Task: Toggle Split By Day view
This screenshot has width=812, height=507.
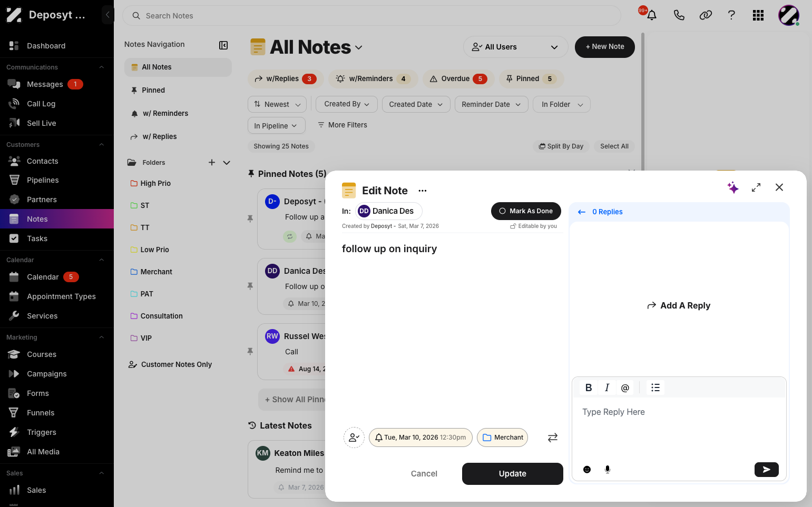Action: (561, 146)
